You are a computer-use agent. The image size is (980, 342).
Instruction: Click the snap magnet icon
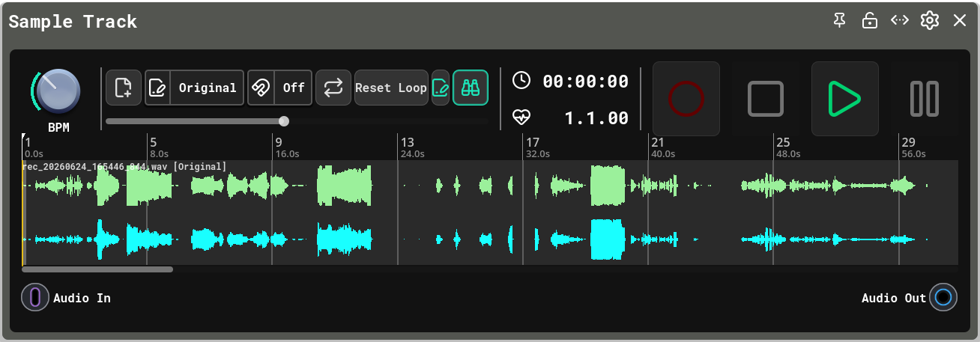(x=261, y=88)
